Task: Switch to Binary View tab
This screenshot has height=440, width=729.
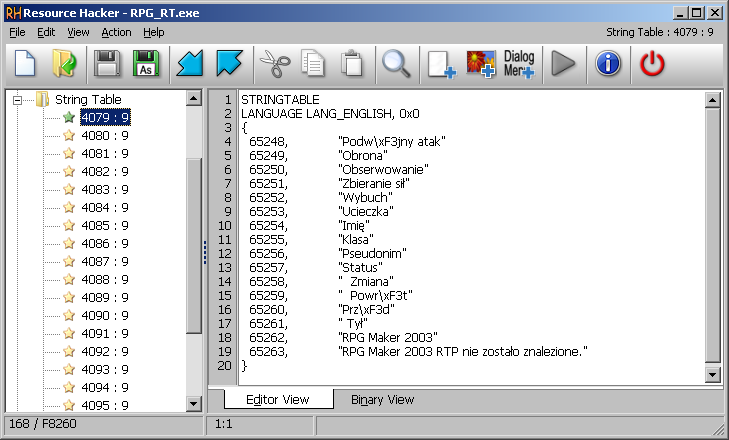Action: coord(382,400)
